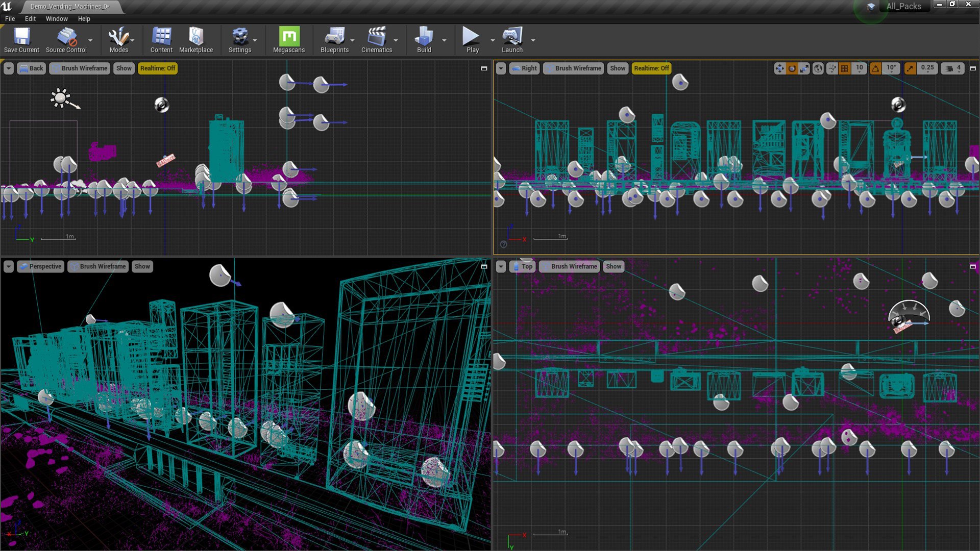Click Show button in Perspective viewport
Screen dimensions: 980x551
point(142,266)
